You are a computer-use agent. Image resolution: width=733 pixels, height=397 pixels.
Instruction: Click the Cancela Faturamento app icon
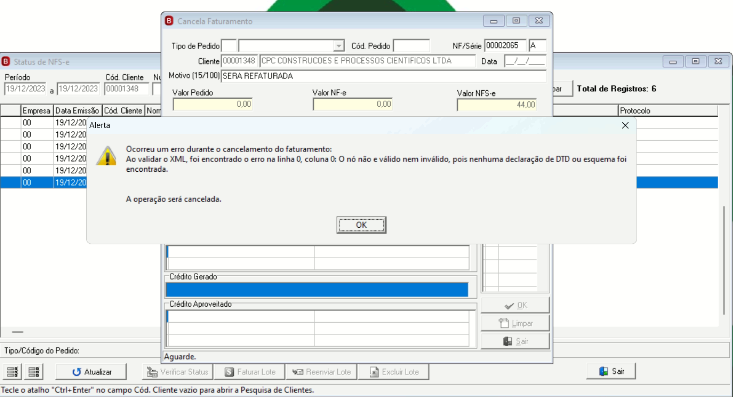(x=169, y=21)
